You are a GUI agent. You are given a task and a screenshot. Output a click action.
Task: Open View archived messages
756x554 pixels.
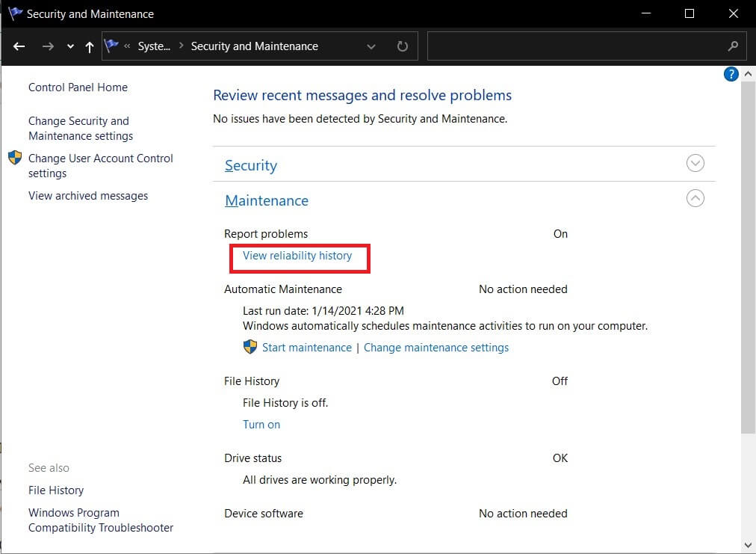tap(88, 196)
